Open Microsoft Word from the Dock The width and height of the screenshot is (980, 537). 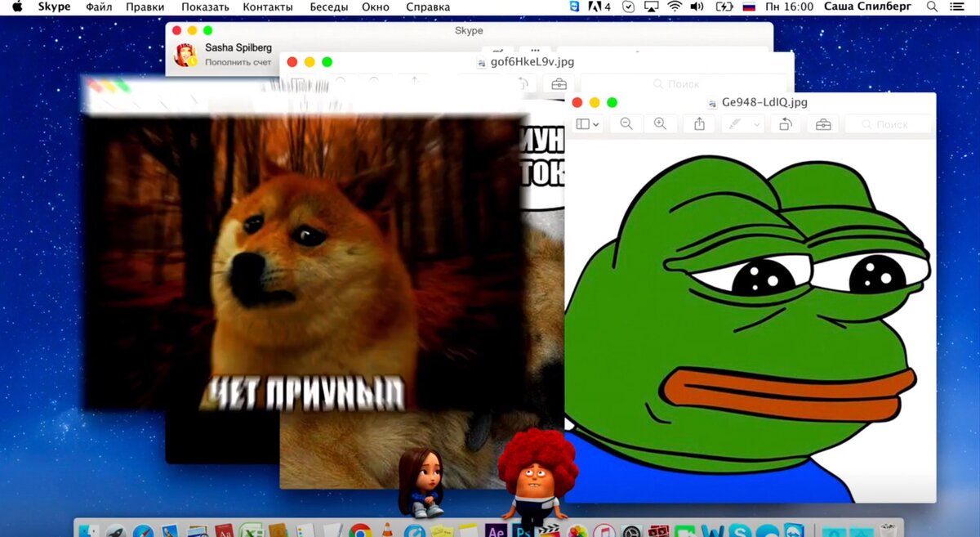tap(712, 531)
